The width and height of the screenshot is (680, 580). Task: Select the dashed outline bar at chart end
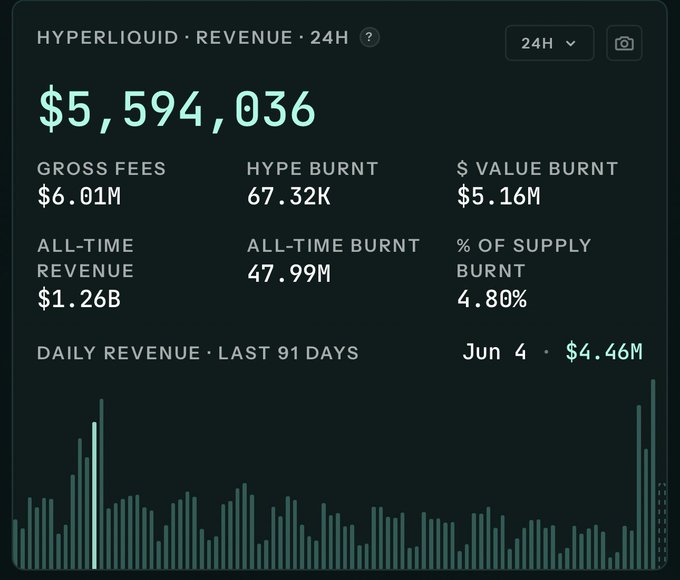pos(662,525)
